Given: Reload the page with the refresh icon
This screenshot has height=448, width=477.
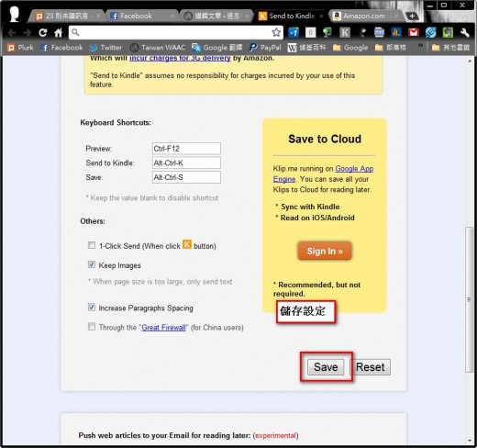Looking at the screenshot, I should click(43, 32).
